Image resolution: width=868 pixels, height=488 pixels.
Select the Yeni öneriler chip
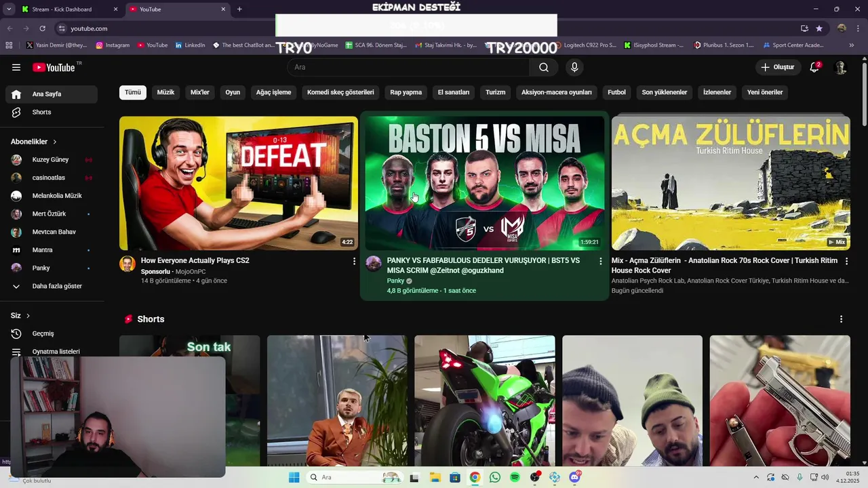(765, 92)
